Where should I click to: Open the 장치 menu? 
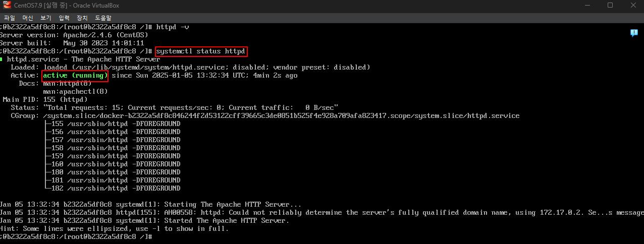(82, 18)
